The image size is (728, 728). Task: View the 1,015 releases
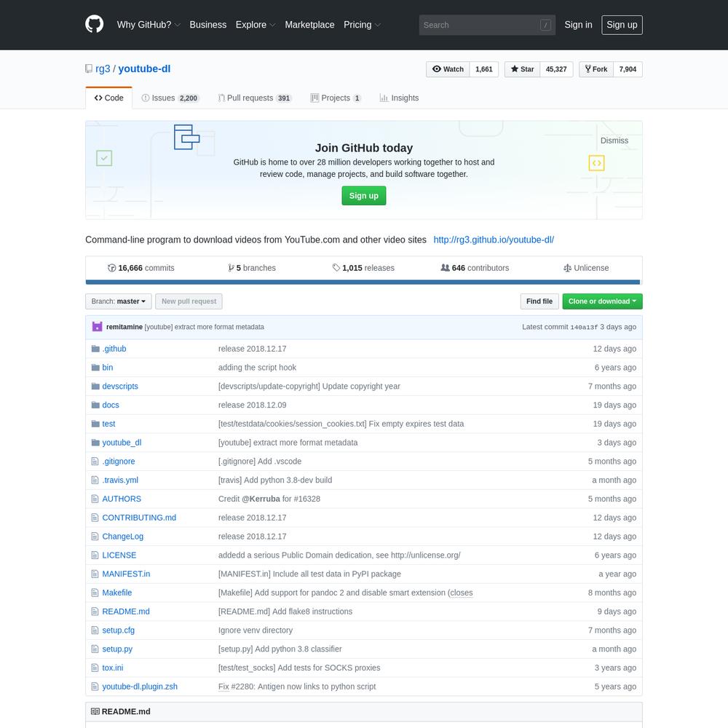click(x=363, y=268)
